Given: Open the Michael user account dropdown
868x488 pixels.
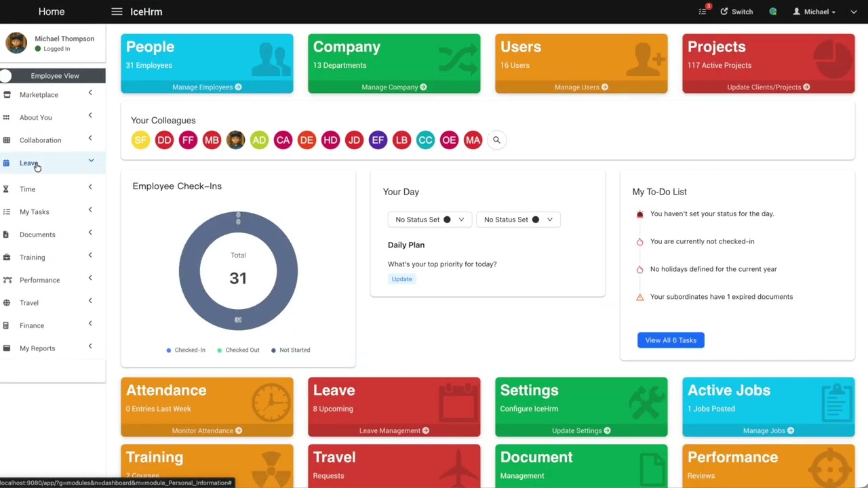Looking at the screenshot, I should point(814,12).
